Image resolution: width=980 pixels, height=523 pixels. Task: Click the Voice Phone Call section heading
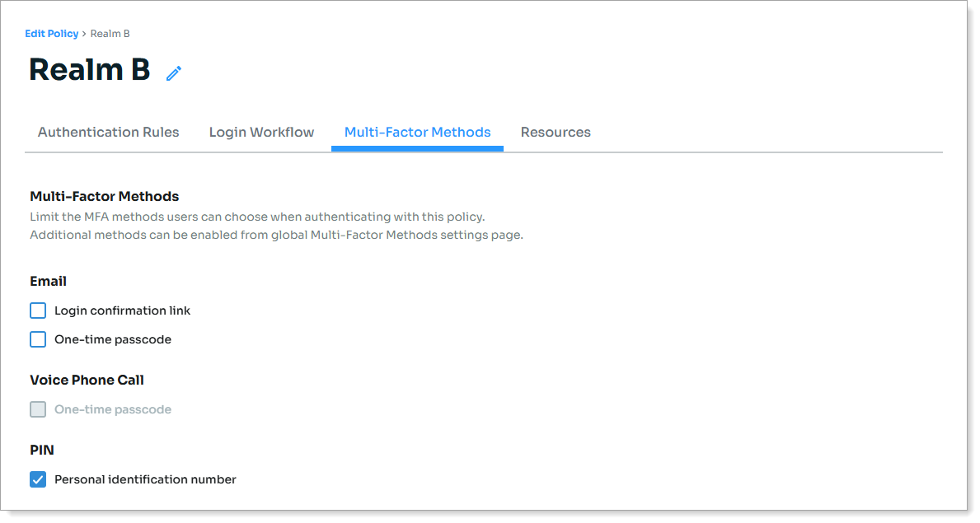87,380
